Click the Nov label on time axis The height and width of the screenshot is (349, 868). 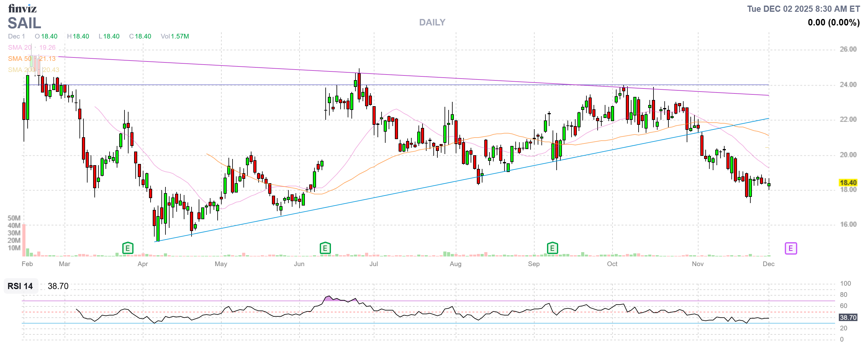coord(698,264)
